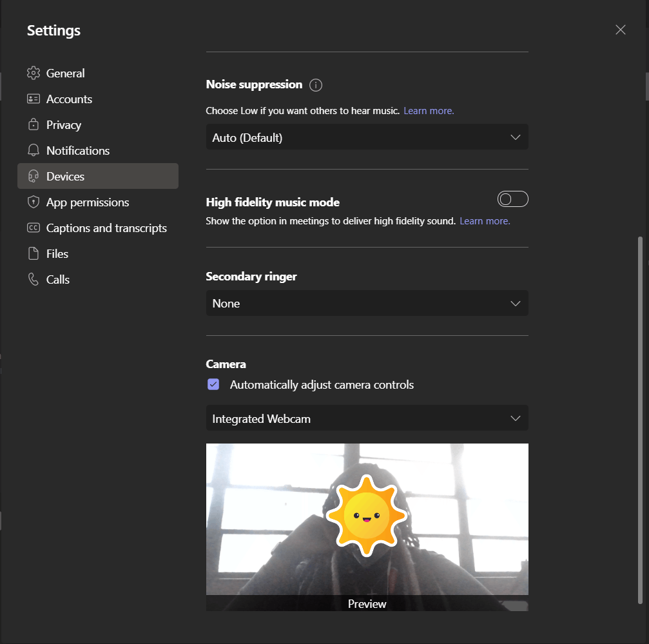Open Learn more link for noise suppression

coord(429,111)
